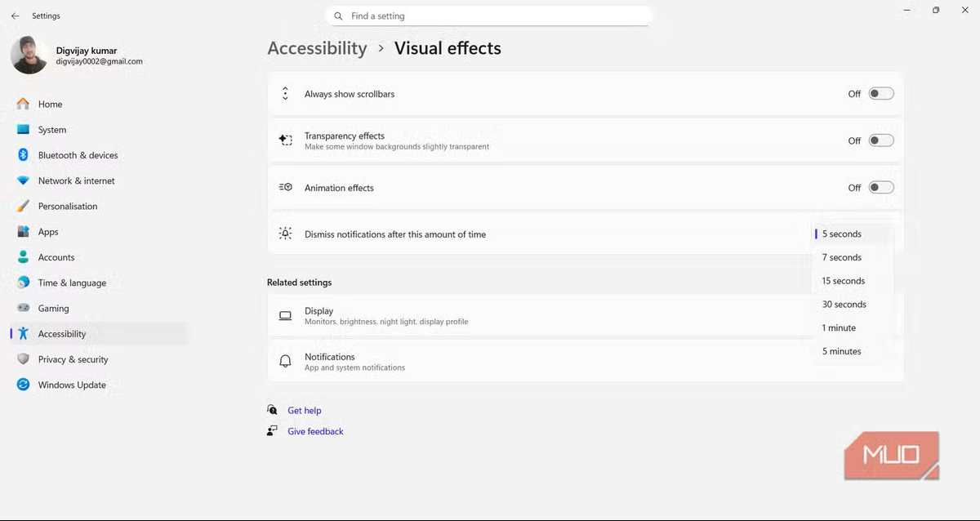Screen dimensions: 980x521
Task: Turn on Always show scrollbars toggle
Action: pos(880,94)
